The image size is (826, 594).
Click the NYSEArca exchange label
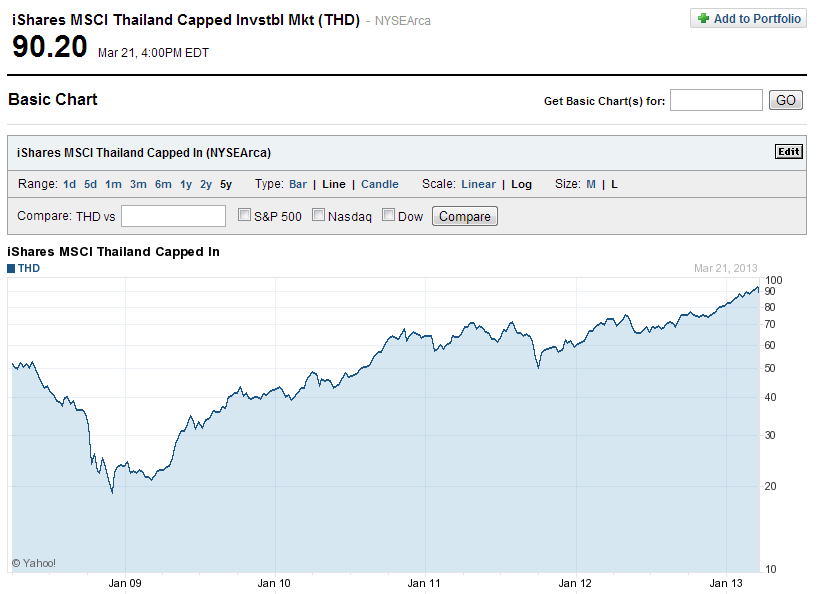coord(402,21)
